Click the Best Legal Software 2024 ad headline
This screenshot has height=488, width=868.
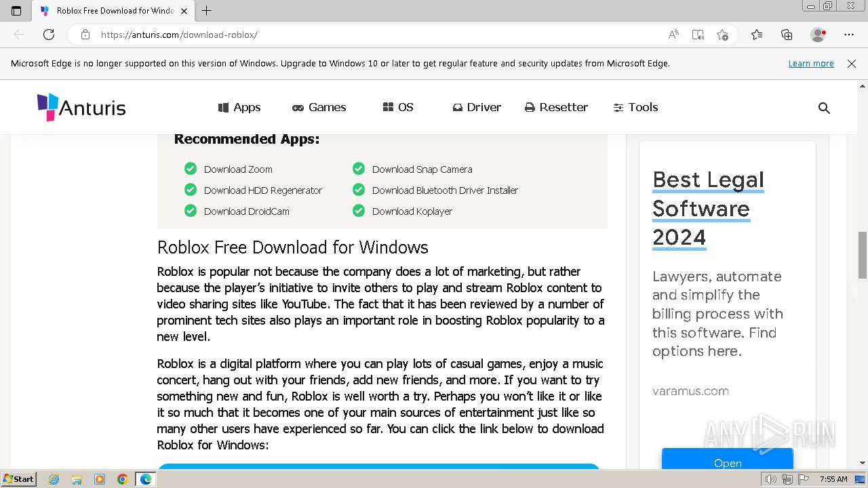(708, 208)
